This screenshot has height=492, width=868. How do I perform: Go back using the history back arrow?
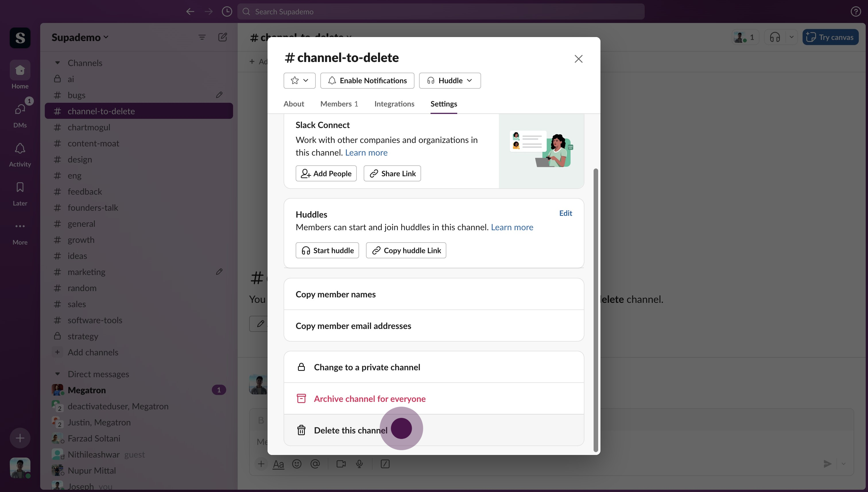[x=190, y=11]
